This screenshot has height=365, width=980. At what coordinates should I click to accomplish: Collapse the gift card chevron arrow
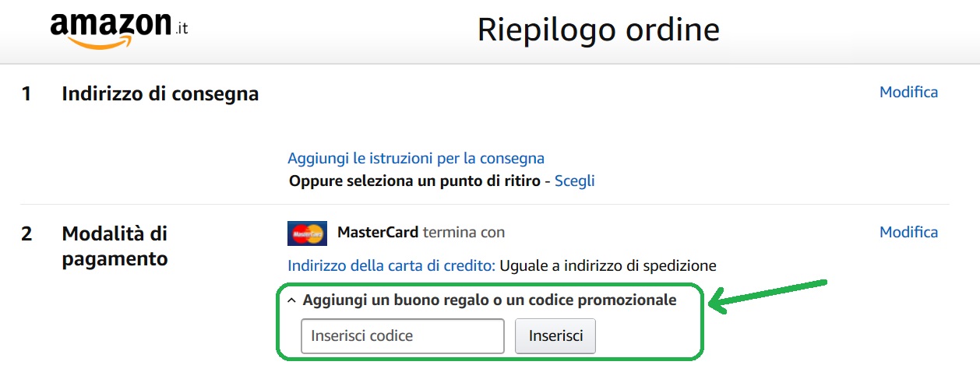point(291,300)
